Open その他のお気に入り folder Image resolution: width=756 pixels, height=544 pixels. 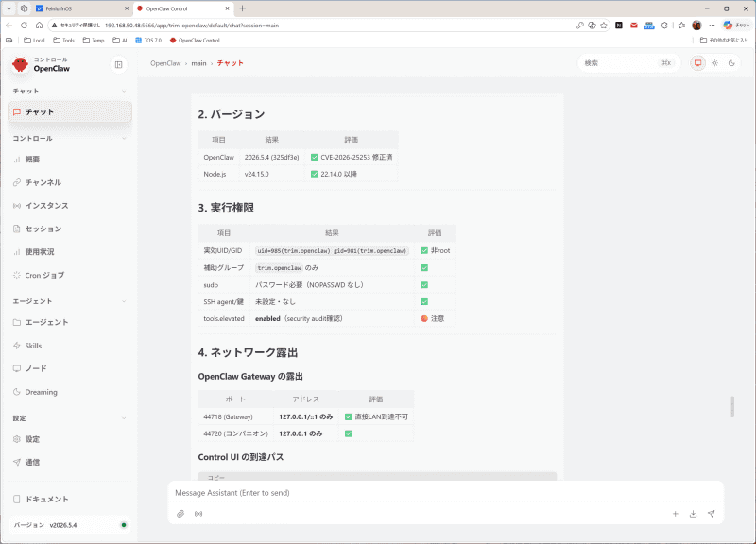point(724,41)
